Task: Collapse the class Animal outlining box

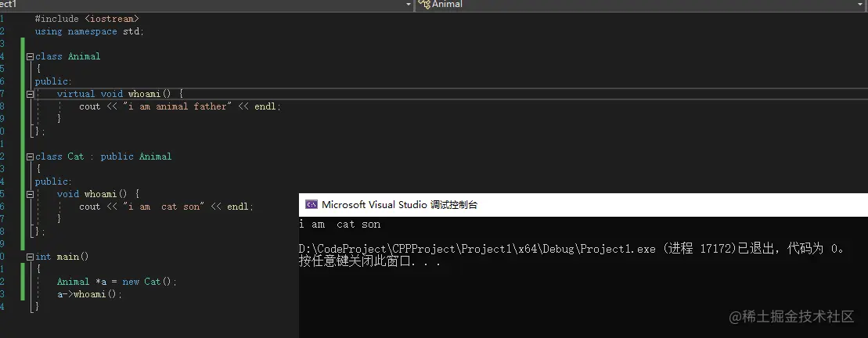Action: click(x=30, y=56)
